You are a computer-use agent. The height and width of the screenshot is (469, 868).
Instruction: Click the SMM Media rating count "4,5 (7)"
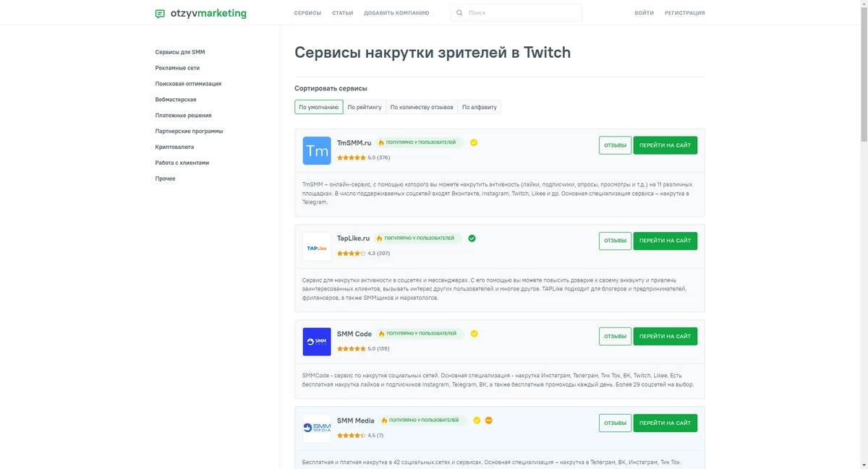click(375, 436)
